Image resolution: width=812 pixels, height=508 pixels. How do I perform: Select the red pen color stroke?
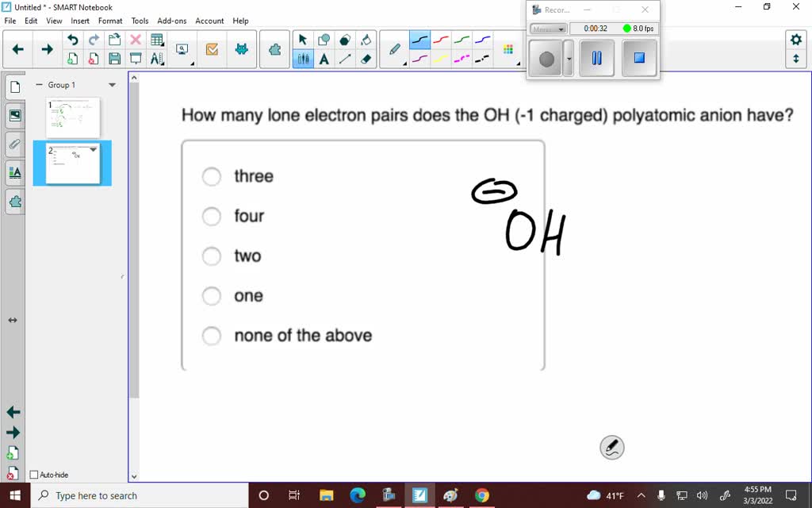click(441, 38)
